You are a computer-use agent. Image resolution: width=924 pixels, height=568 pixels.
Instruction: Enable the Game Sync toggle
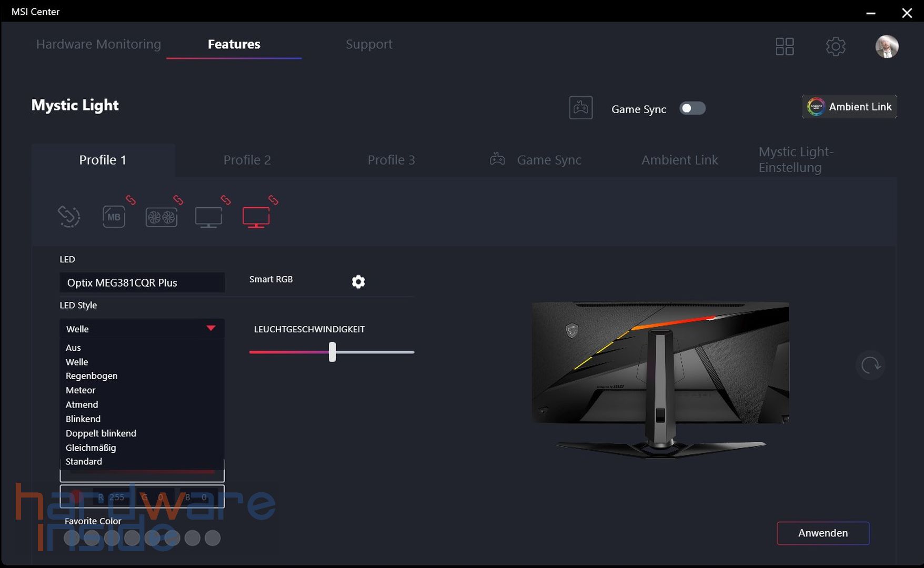point(692,108)
